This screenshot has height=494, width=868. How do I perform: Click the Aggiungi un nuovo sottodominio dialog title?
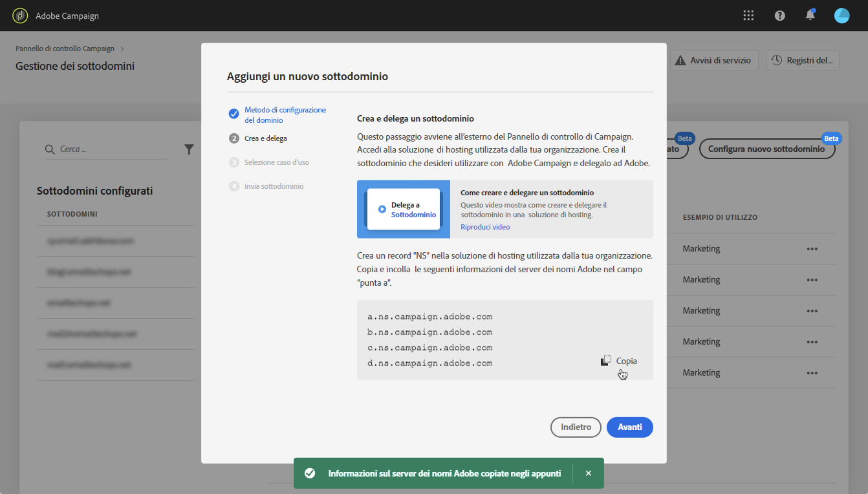pos(307,76)
